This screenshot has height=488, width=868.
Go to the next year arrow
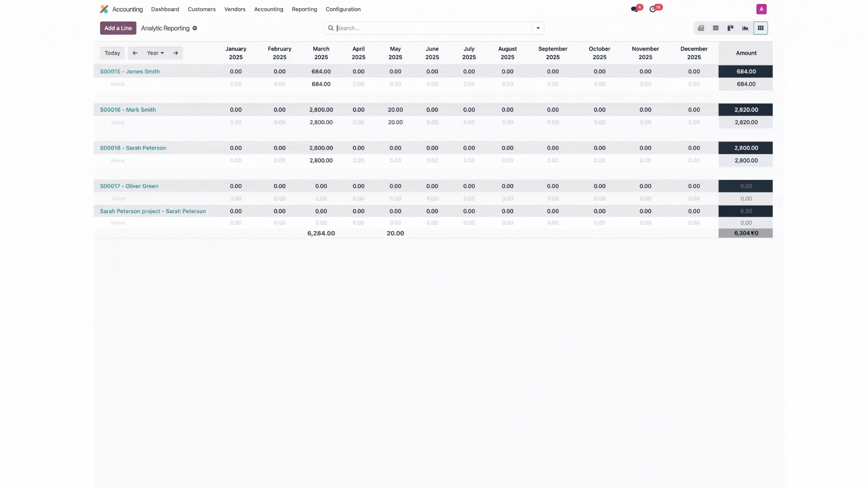coord(175,53)
